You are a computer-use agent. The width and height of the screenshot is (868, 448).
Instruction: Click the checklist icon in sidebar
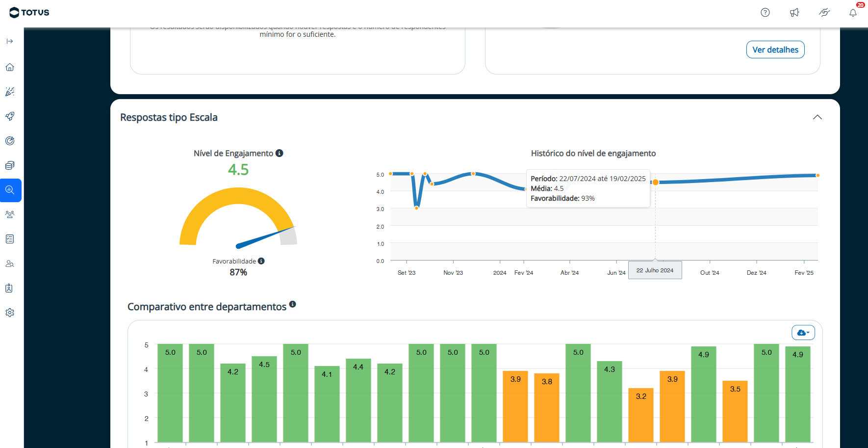[10, 239]
